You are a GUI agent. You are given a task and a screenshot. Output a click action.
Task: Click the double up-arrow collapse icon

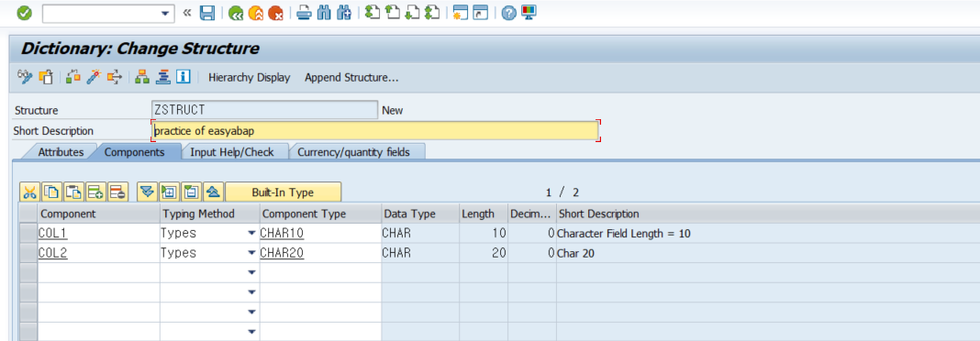click(213, 192)
